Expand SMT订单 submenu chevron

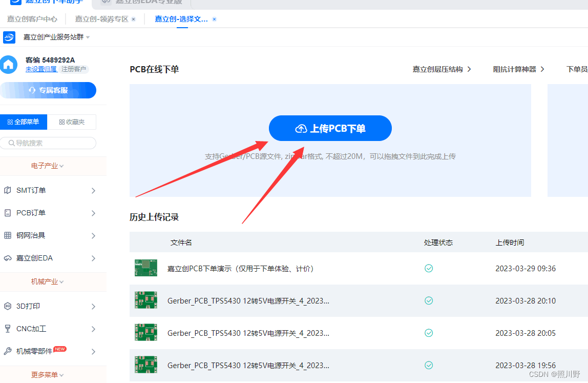coord(93,191)
